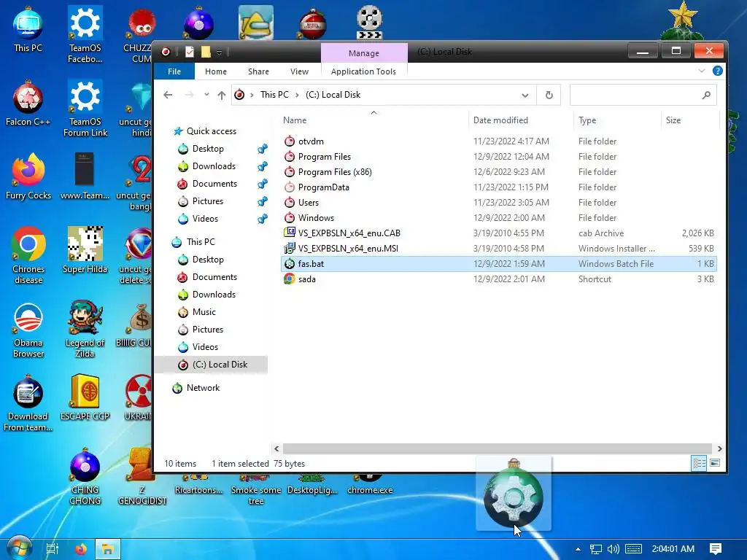
Task: Launch ESCAPE CCP desktop icon
Action: tap(85, 397)
